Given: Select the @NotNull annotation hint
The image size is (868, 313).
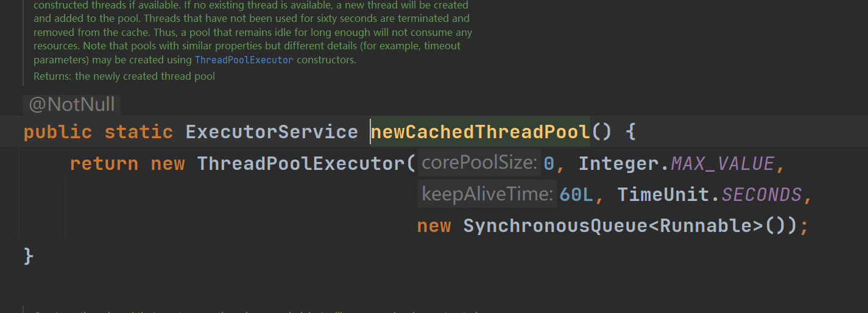Looking at the screenshot, I should click(72, 104).
